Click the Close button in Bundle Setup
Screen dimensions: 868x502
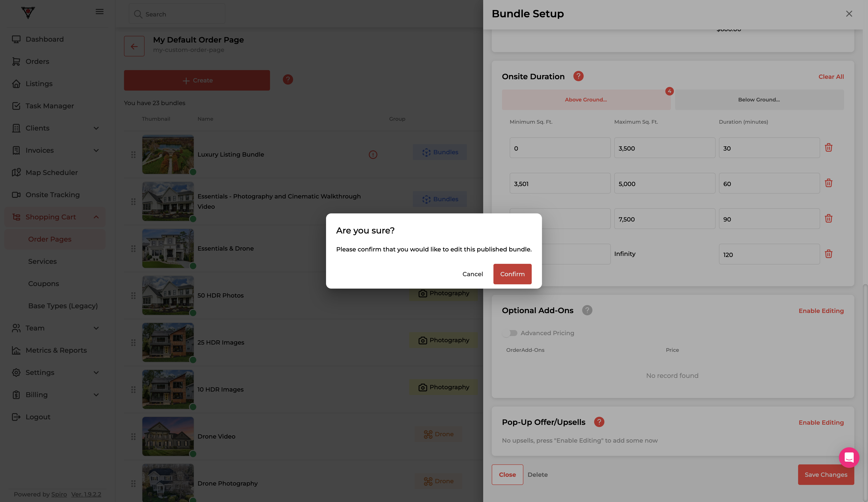[507, 474]
